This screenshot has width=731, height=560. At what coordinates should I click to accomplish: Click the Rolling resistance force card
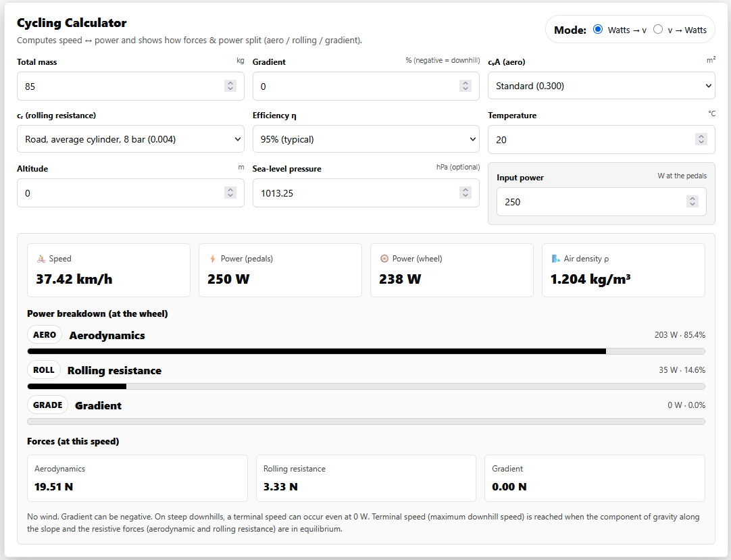365,478
